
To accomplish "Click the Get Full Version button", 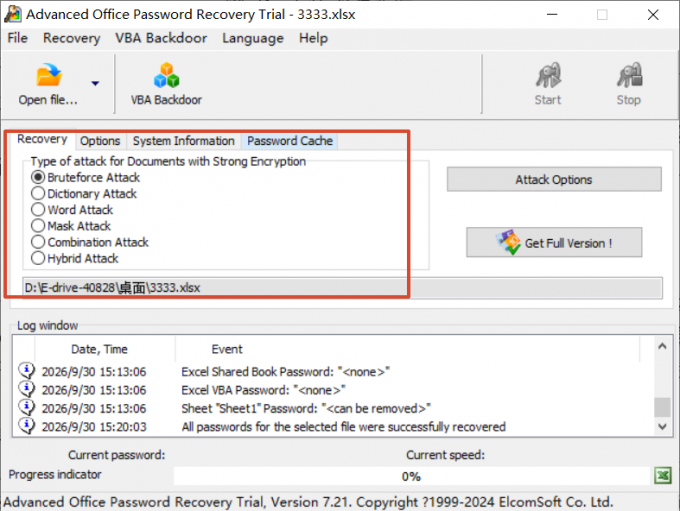I will point(554,242).
